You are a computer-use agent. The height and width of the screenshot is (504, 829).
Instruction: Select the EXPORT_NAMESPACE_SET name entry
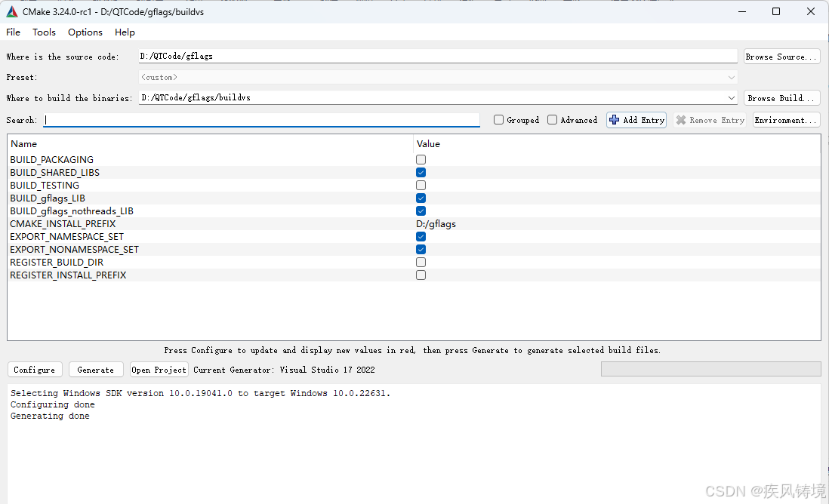66,237
